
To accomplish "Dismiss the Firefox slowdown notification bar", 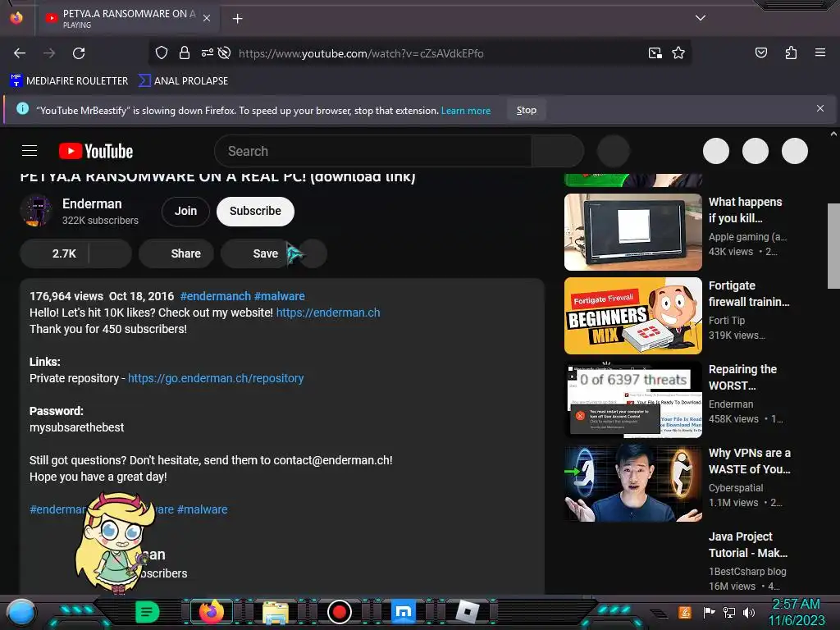I will click(x=820, y=108).
